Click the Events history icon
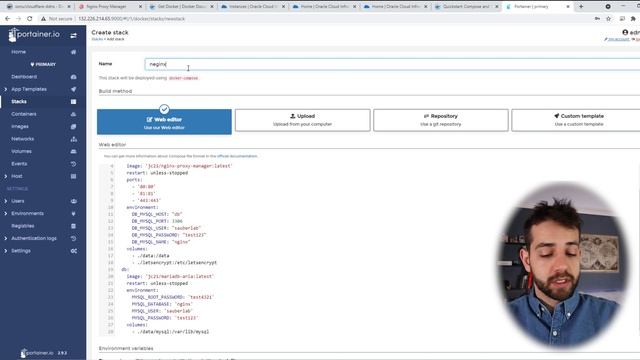 click(73, 164)
